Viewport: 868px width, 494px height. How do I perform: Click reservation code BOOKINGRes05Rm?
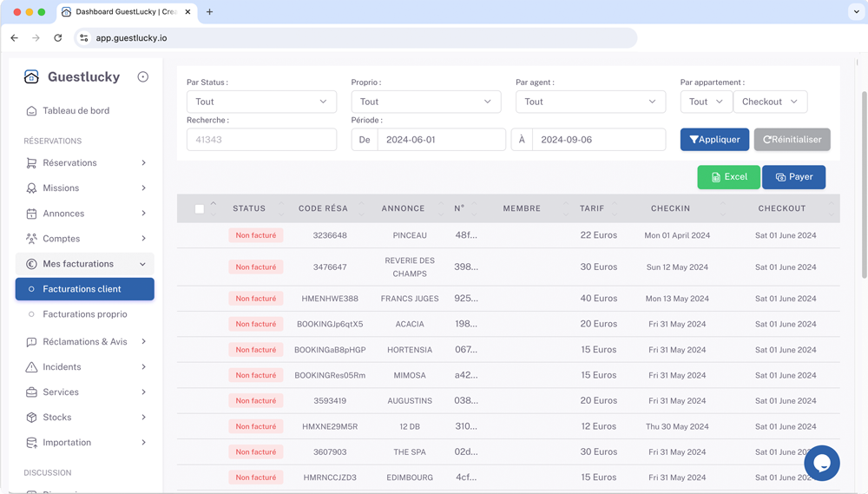point(330,375)
